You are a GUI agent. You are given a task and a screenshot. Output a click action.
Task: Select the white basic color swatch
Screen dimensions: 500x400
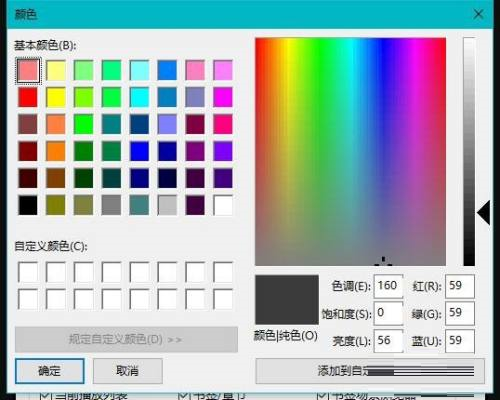pyautogui.click(x=223, y=205)
